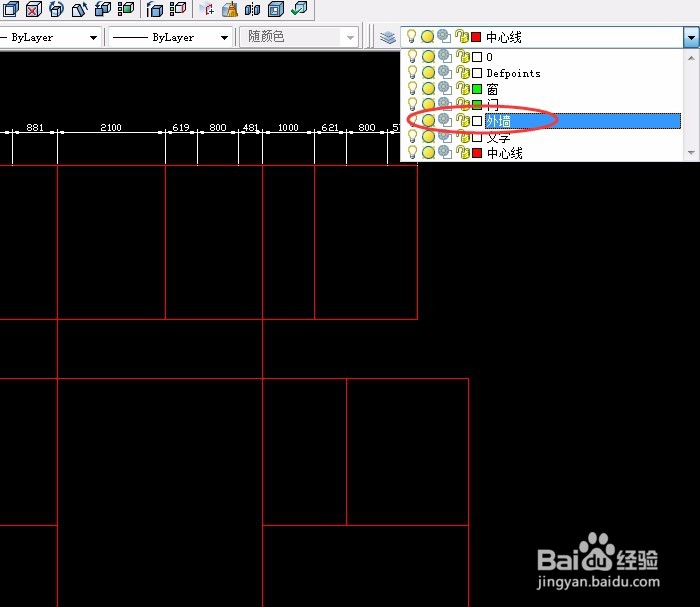Toggle the bulb of 中心线 in dropdown list
The width and height of the screenshot is (700, 607).
click(412, 152)
